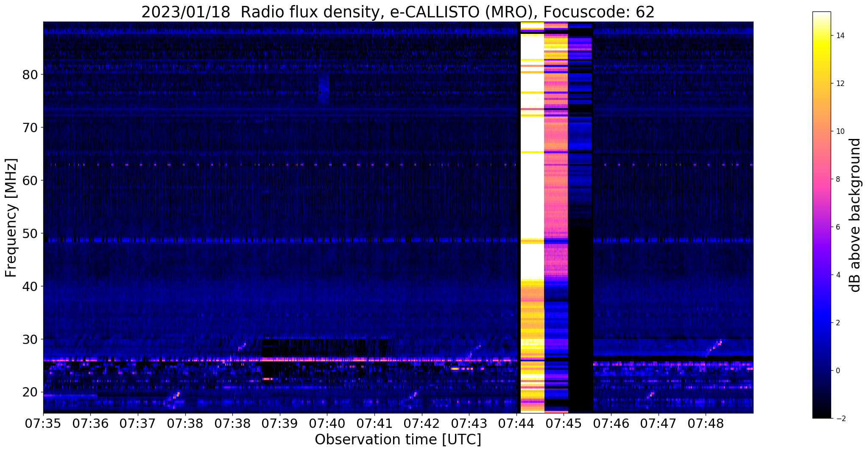Select the 07:40 time tick label
Screen dimensions: 868x452
[327, 424]
